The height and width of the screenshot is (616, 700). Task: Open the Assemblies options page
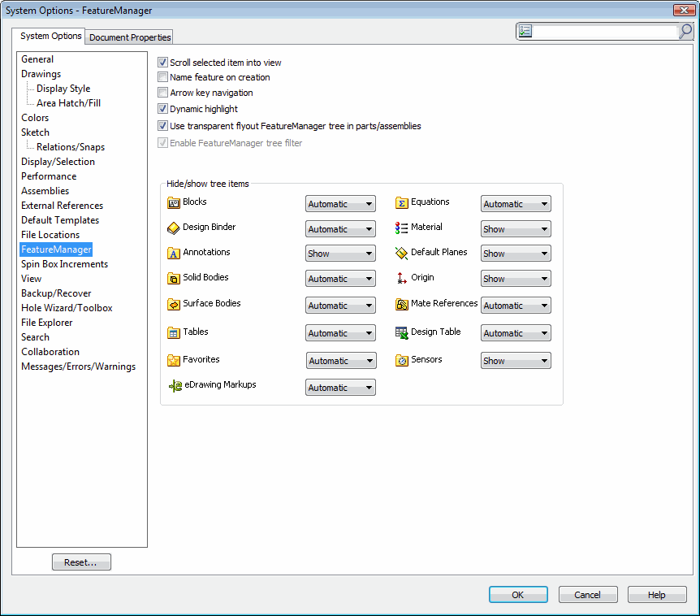coord(45,191)
